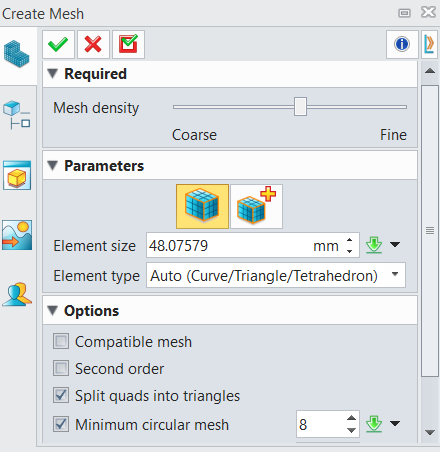The image size is (440, 452).
Task: Open the user profiles sidebar tab
Action: tap(17, 295)
